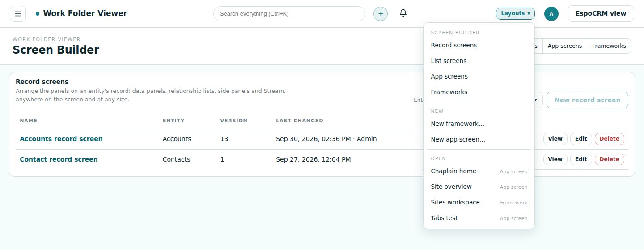Click the Contacts entity cell
Screen dimensions: 644x250
click(176, 159)
